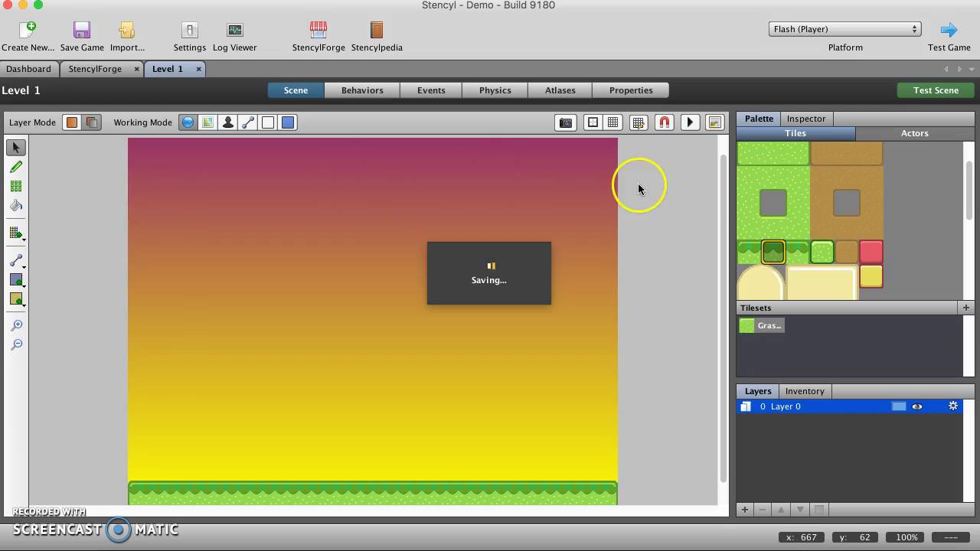The image size is (980, 551).
Task: Click the 100% zoom level field
Action: click(906, 537)
